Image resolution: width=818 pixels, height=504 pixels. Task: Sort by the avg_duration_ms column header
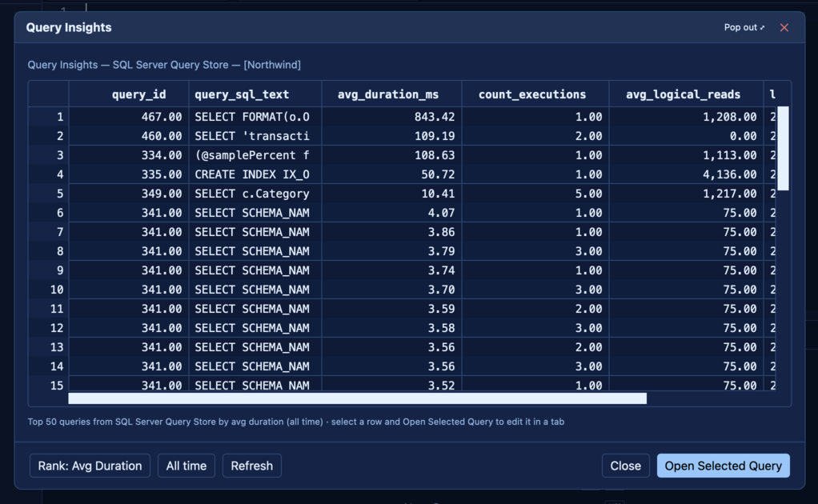[391, 94]
